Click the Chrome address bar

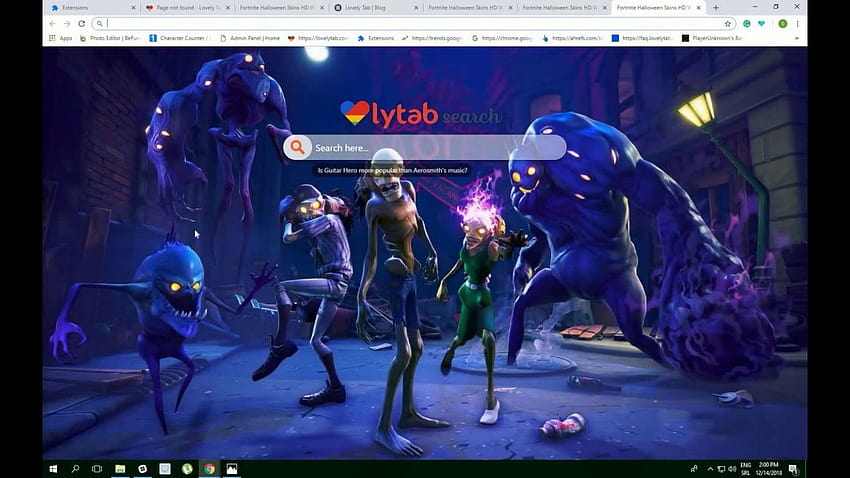pyautogui.click(x=415, y=23)
